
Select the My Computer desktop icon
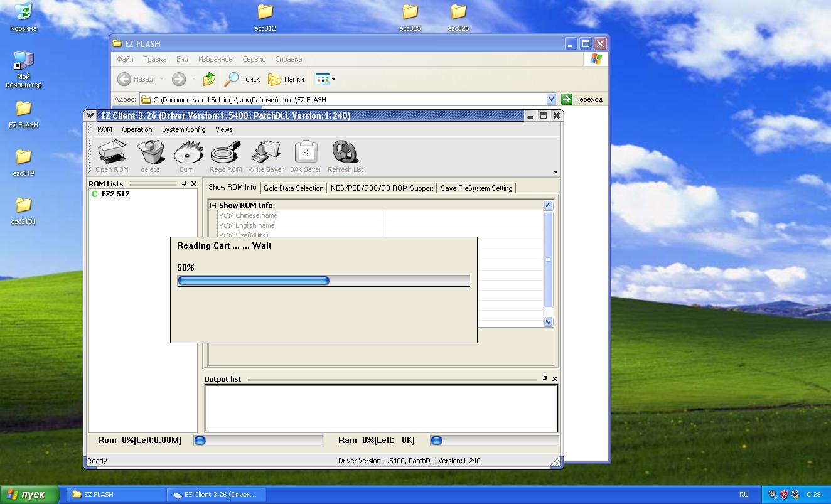[23, 60]
